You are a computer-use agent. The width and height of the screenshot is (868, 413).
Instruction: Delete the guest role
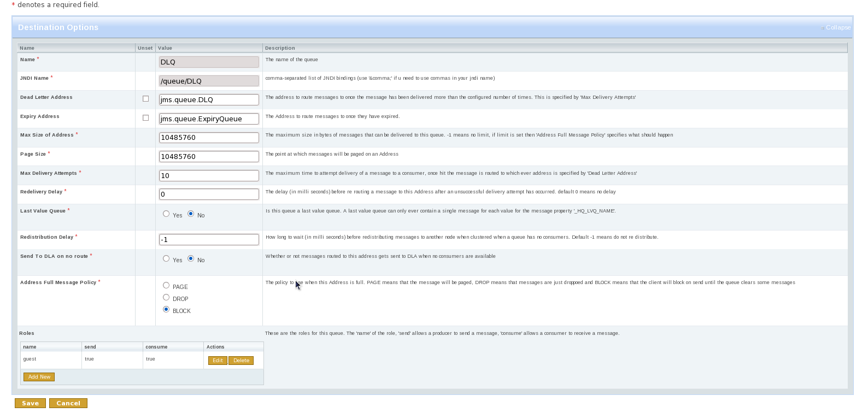241,361
